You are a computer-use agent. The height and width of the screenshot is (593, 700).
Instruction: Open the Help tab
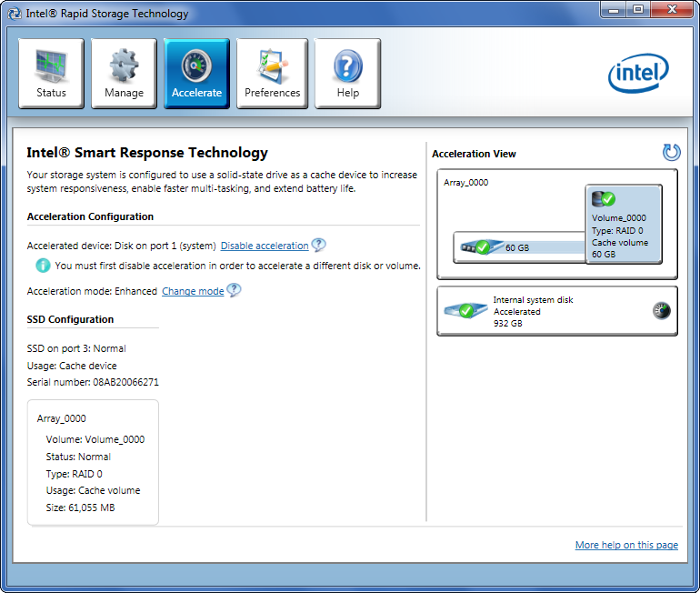(x=348, y=74)
